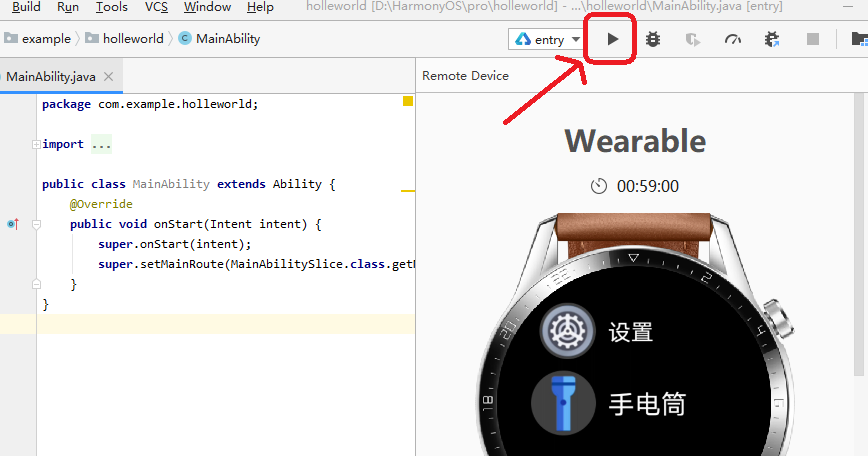The height and width of the screenshot is (456, 868).
Task: Start debugging with the bug icon
Action: pos(653,39)
